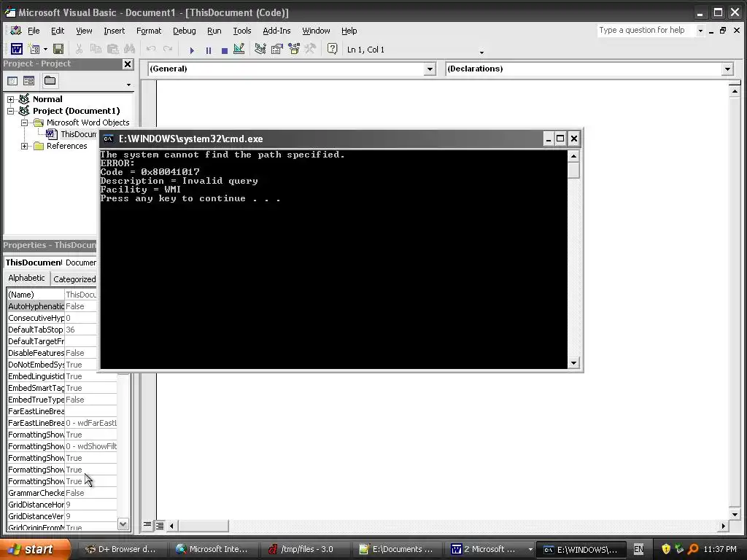The image size is (747, 560).
Task: Expand the Normal project node
Action: (x=10, y=99)
